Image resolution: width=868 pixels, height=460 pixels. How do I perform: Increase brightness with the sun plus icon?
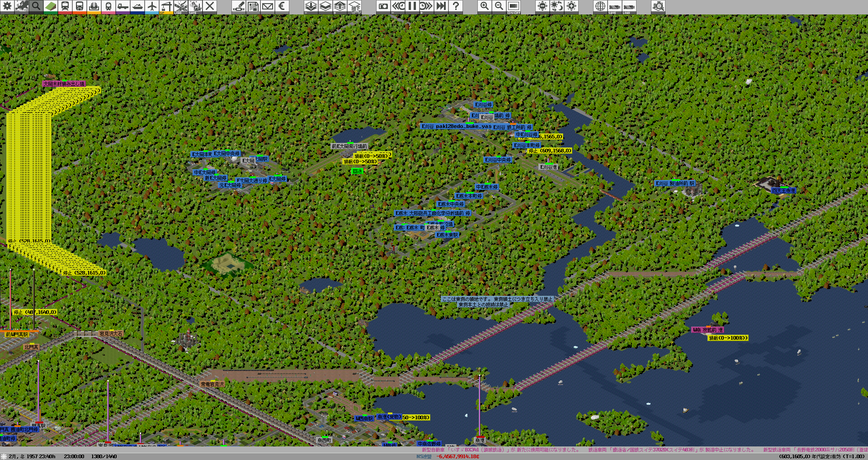[571, 6]
